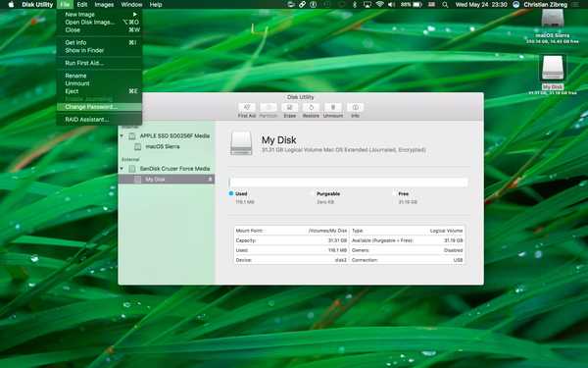Choose Close in the File menu
The height and width of the screenshot is (368, 588).
click(99, 30)
